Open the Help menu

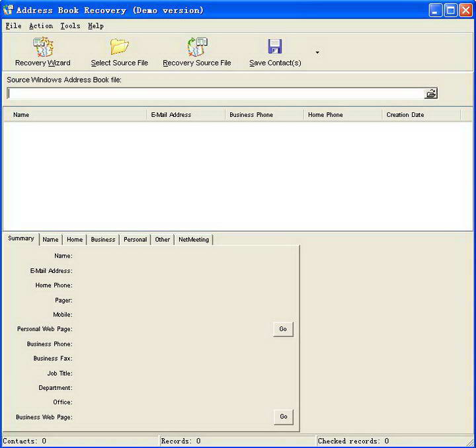coord(96,26)
